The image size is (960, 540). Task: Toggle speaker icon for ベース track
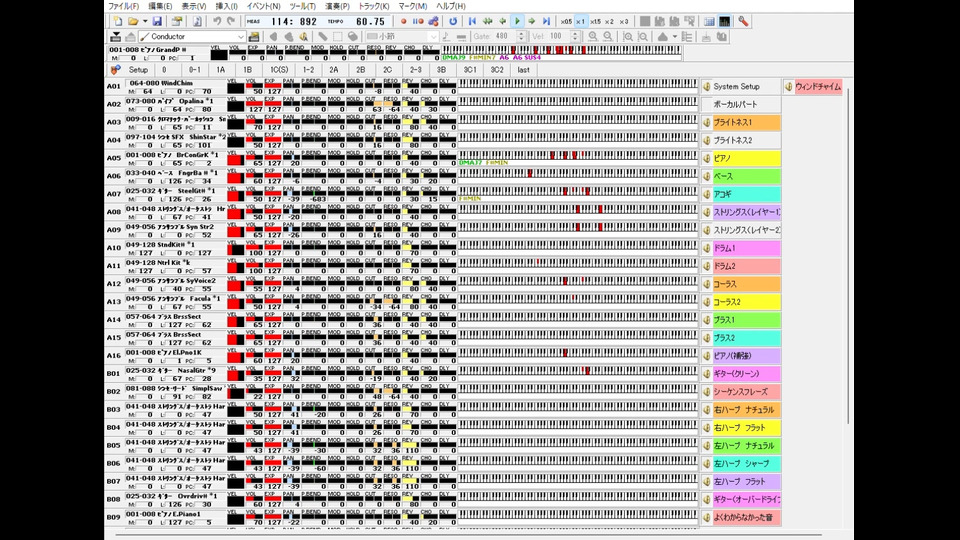click(x=707, y=176)
